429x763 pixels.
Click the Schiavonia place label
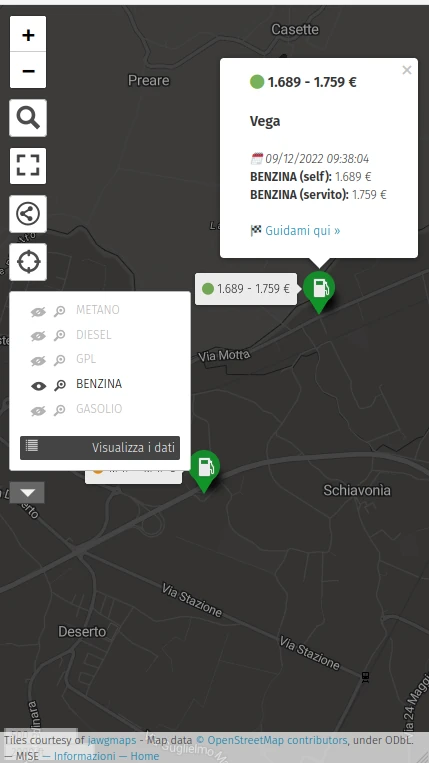pyautogui.click(x=357, y=490)
